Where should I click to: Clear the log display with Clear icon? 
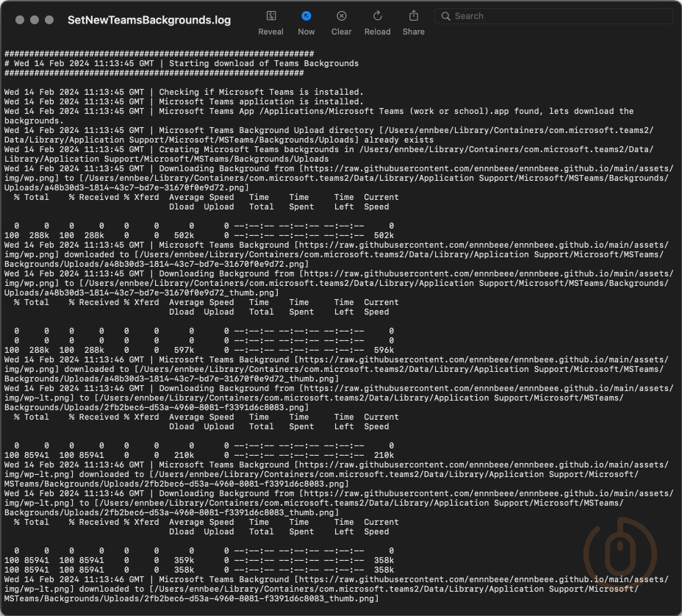pyautogui.click(x=342, y=16)
